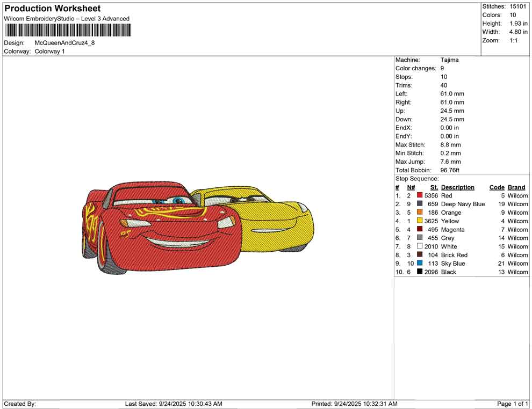532x409 pixels.
Task: Pick the Yellow thread color swatch
Action: [420, 221]
